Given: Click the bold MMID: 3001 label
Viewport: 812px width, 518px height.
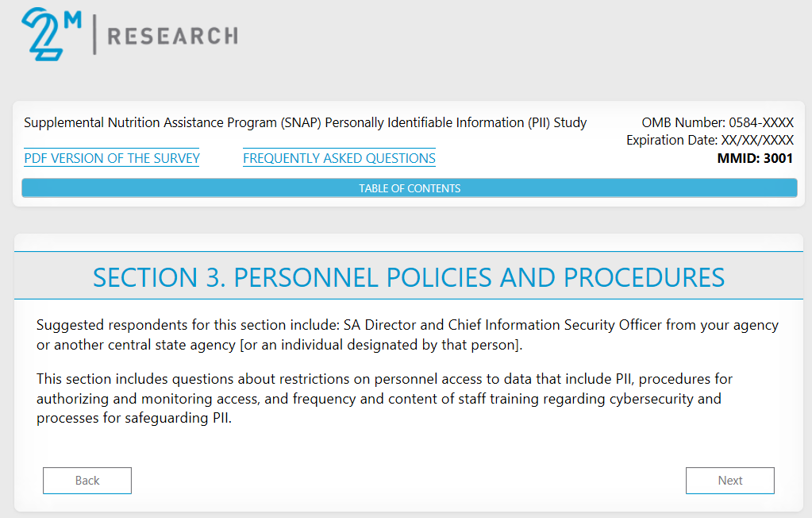Looking at the screenshot, I should coord(755,158).
